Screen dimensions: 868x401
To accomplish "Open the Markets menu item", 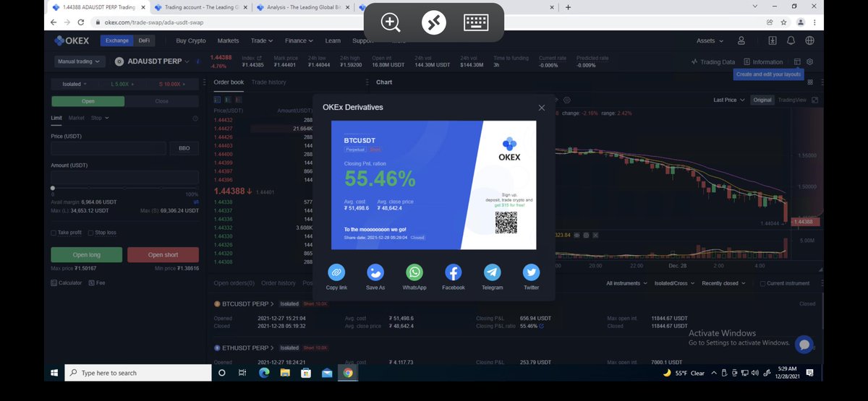I will (x=228, y=40).
